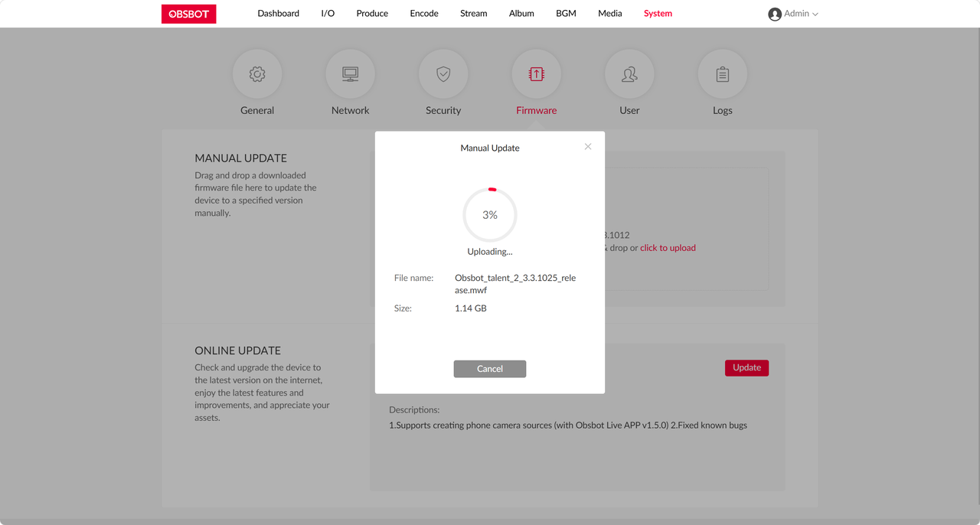The height and width of the screenshot is (525, 980).
Task: Click the Logs tab label
Action: click(723, 110)
